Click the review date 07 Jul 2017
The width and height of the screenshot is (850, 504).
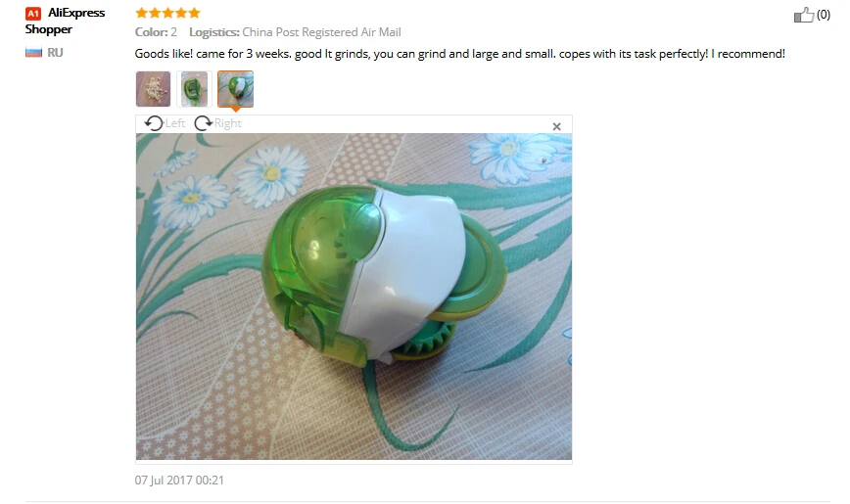coord(179,481)
